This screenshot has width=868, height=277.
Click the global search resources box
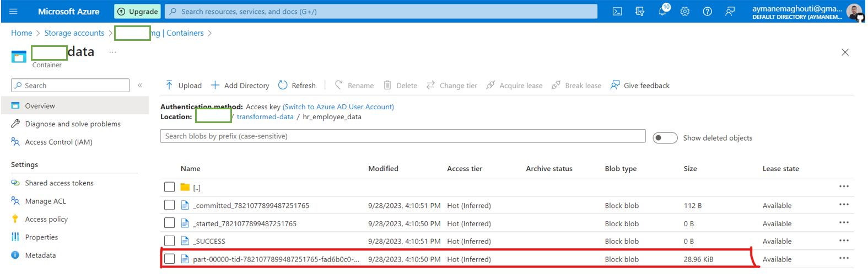point(381,12)
